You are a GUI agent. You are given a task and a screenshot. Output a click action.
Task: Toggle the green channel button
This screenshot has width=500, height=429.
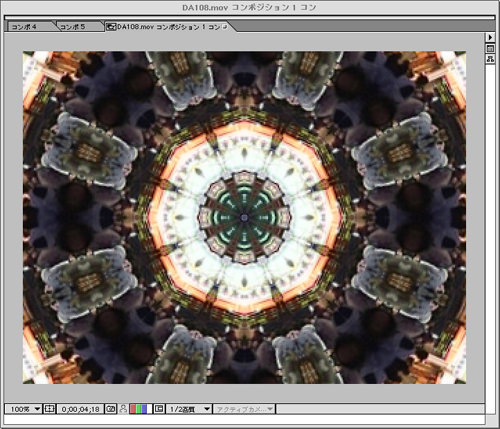138,409
